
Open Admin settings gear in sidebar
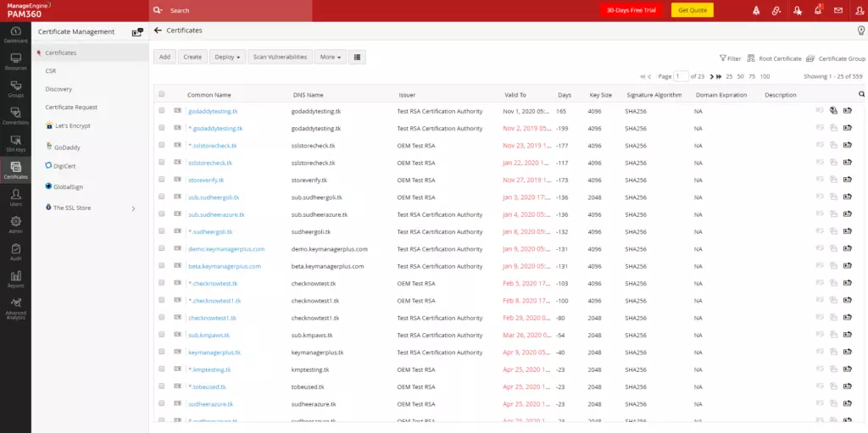point(15,225)
